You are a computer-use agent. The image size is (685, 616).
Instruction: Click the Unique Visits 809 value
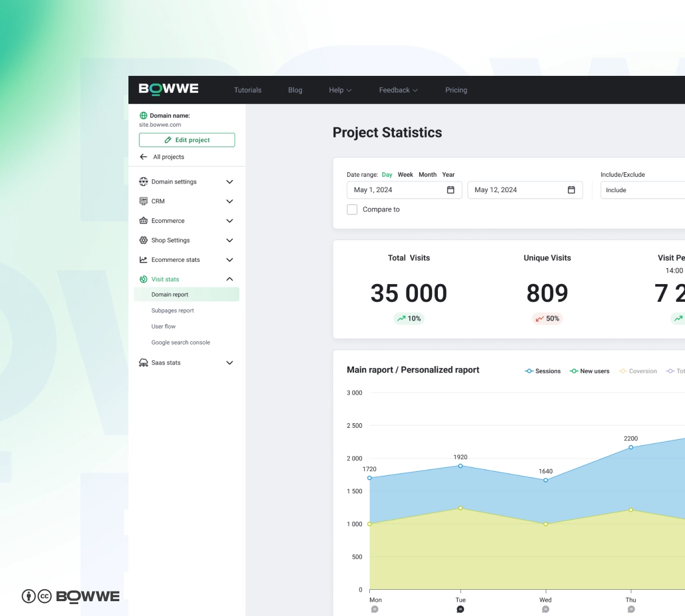[x=547, y=293]
